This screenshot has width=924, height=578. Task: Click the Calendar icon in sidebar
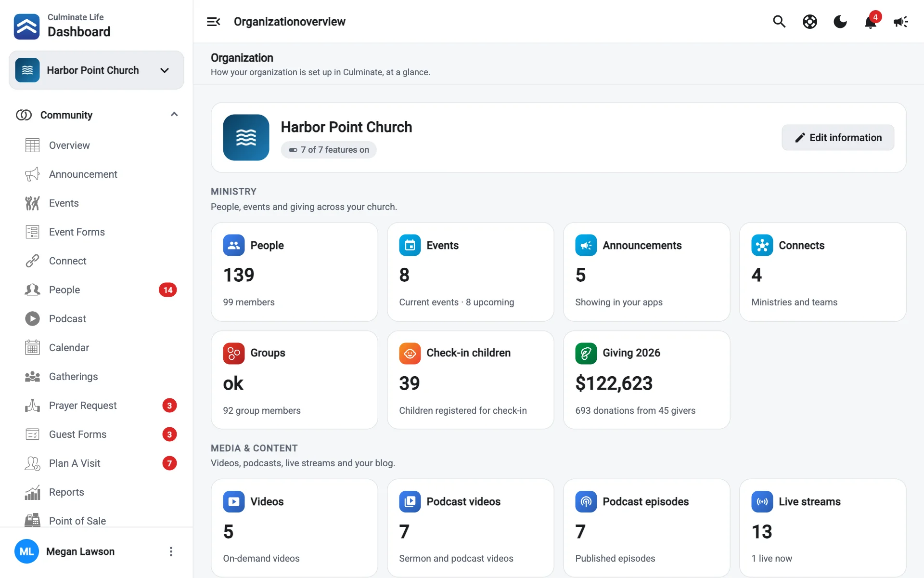point(32,348)
